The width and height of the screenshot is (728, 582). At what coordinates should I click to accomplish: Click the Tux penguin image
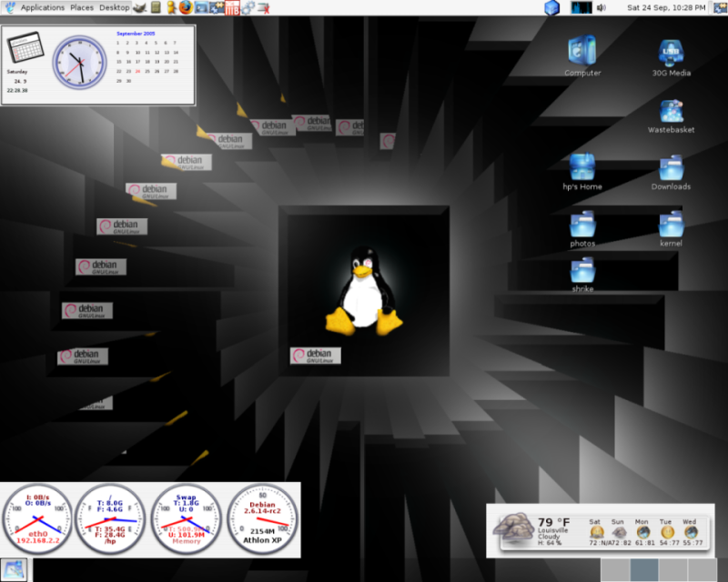tap(364, 292)
